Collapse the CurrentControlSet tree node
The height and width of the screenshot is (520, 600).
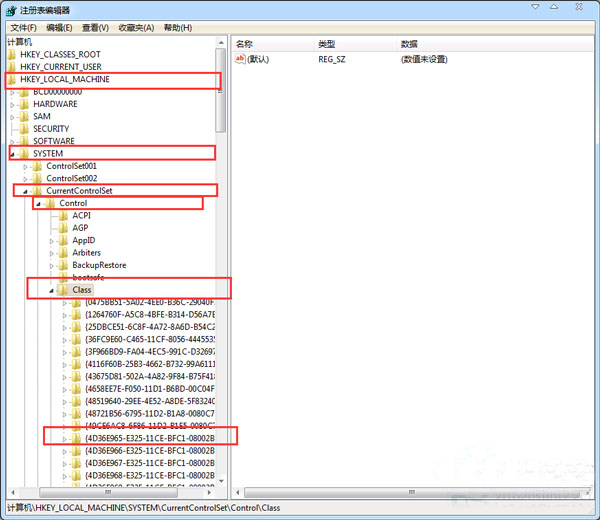pyautogui.click(x=25, y=191)
